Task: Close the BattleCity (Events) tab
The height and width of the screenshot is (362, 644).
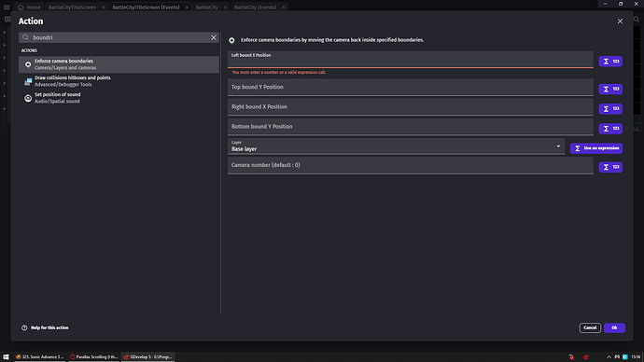Action: click(x=284, y=7)
